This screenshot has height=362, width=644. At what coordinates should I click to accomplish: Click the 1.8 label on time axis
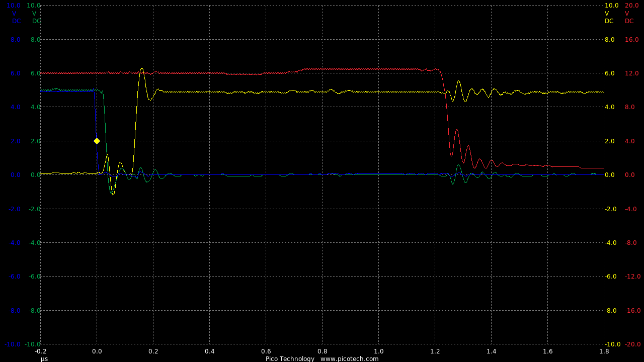pyautogui.click(x=604, y=351)
